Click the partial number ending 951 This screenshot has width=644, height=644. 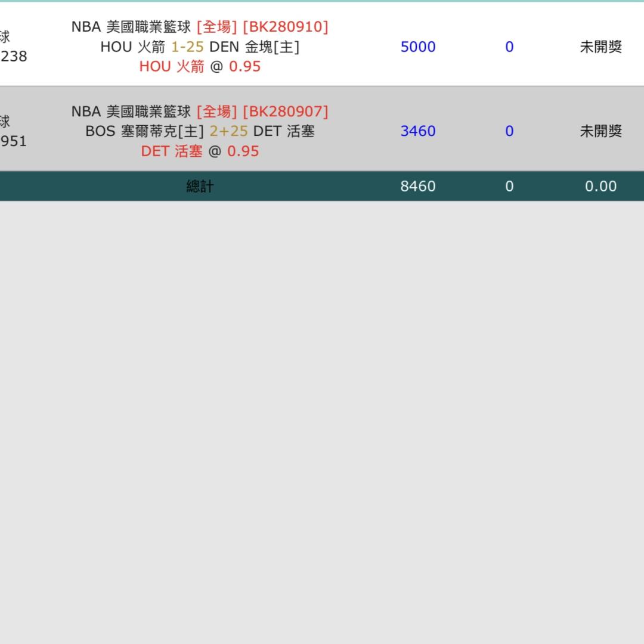coord(14,141)
